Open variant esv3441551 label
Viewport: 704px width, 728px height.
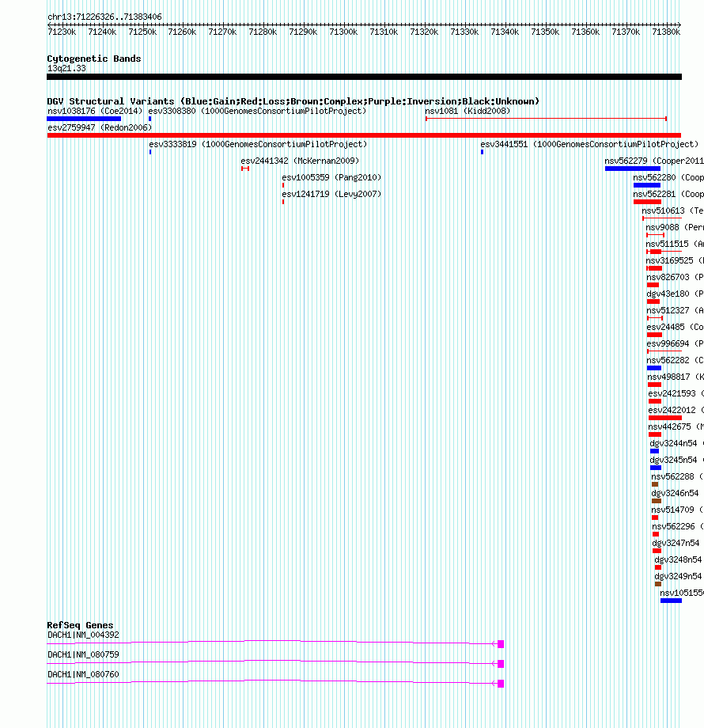(589, 144)
